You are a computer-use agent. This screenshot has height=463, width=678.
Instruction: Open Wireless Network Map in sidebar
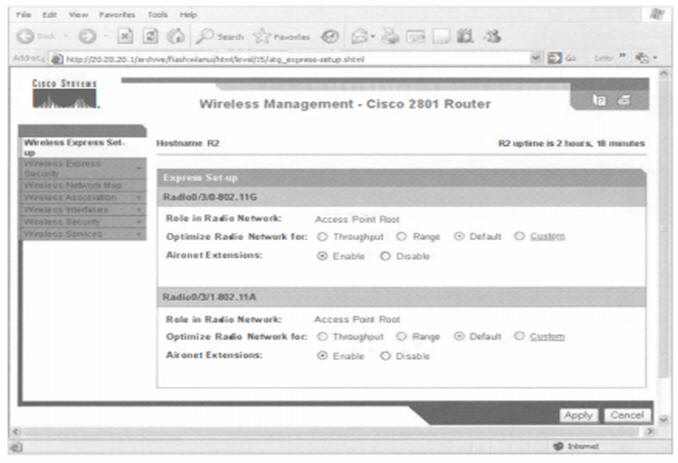point(83,185)
